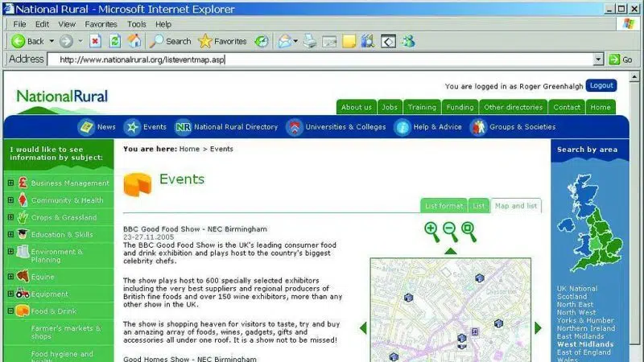Click the Equipment tractor icon
Screen dimensions: 644x362
(x=23, y=294)
